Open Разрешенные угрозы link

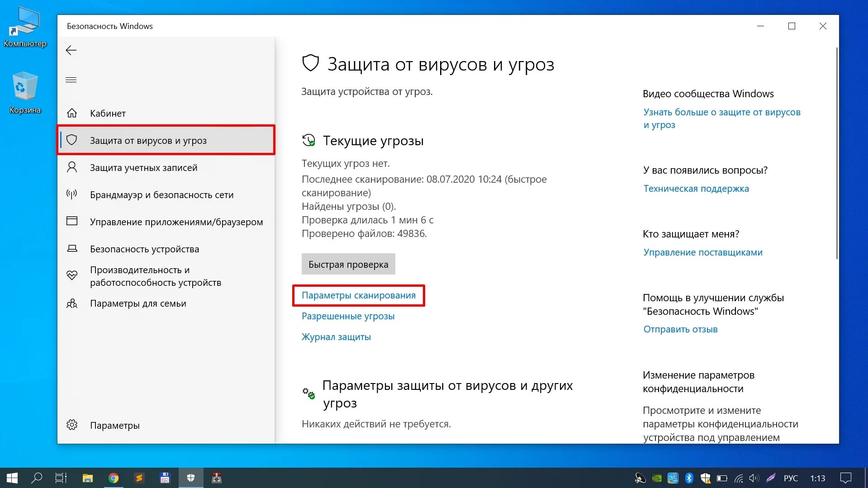pyautogui.click(x=348, y=316)
